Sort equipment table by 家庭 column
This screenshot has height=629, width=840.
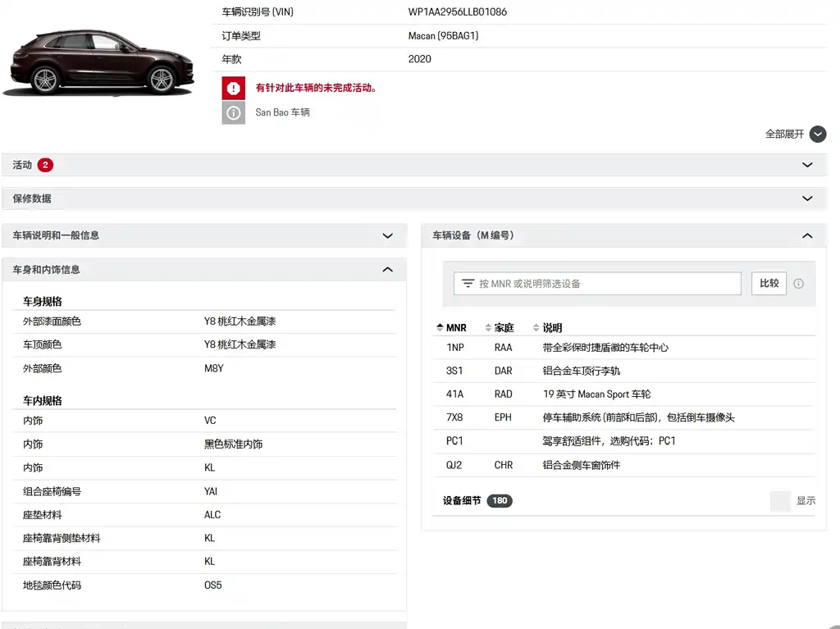[500, 327]
